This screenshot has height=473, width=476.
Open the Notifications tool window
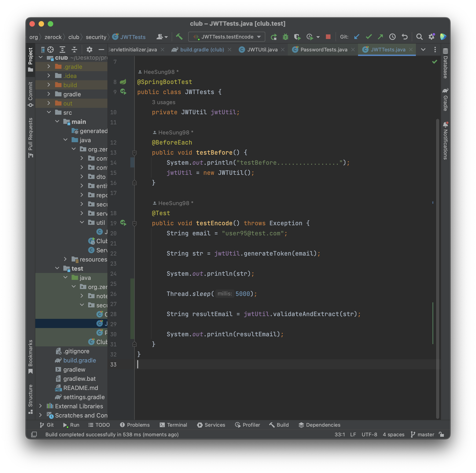pos(445,141)
